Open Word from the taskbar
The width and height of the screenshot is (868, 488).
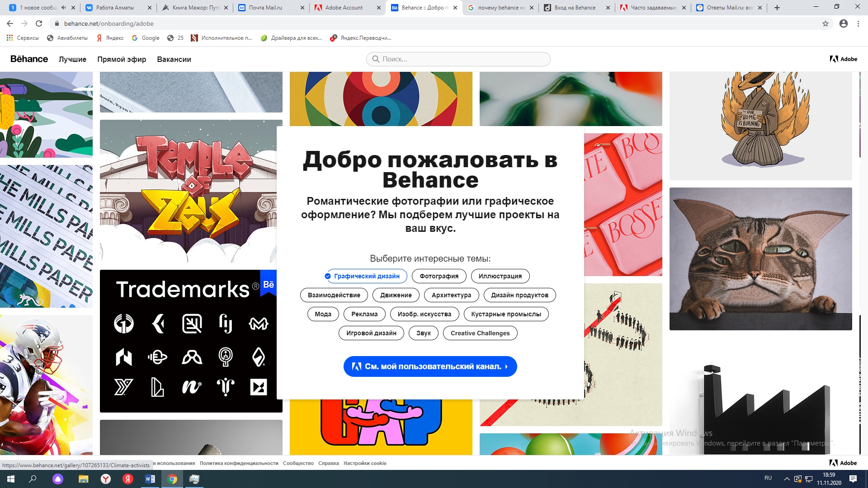tap(150, 479)
